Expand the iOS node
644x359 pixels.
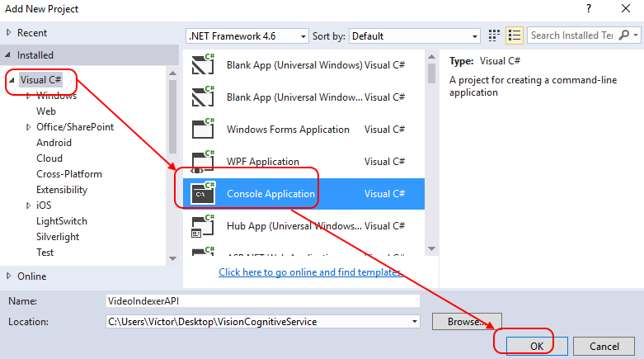click(28, 205)
